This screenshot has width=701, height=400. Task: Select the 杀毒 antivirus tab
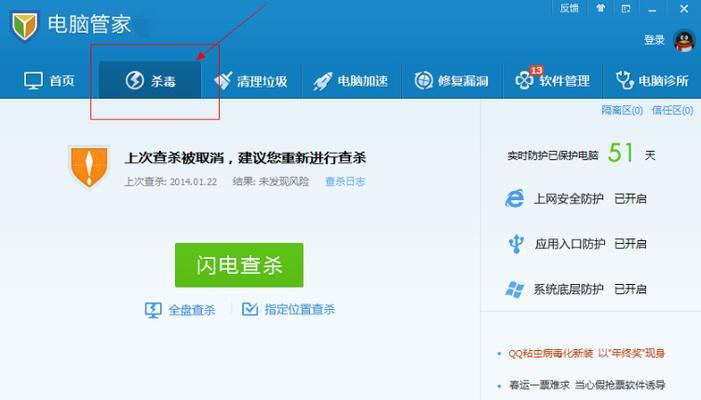pos(150,80)
